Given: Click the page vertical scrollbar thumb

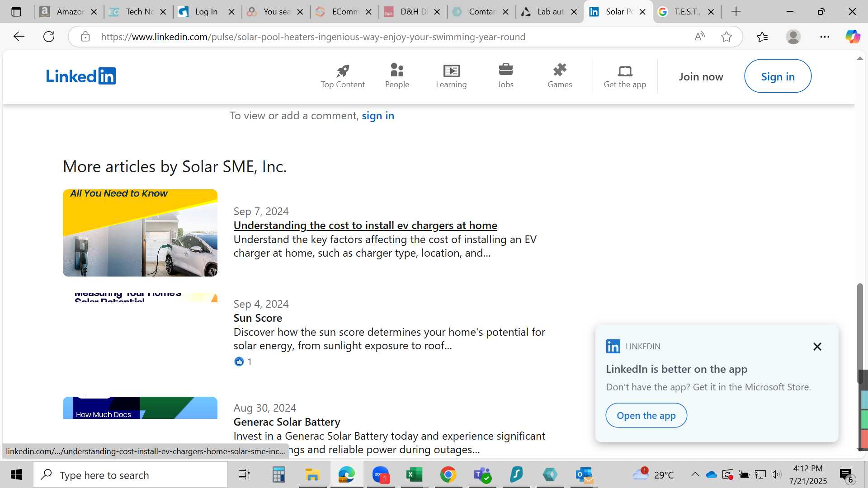Looking at the screenshot, I should 860,333.
